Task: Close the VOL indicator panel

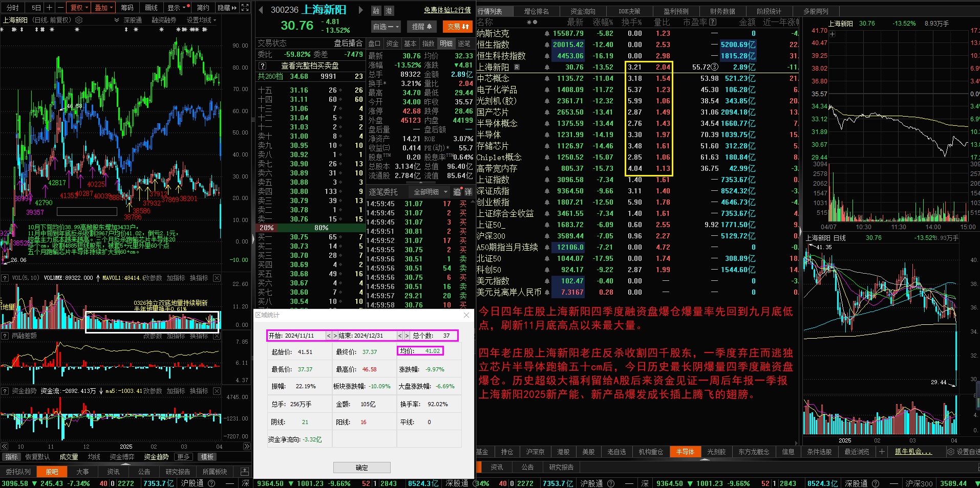Action: click(217, 278)
